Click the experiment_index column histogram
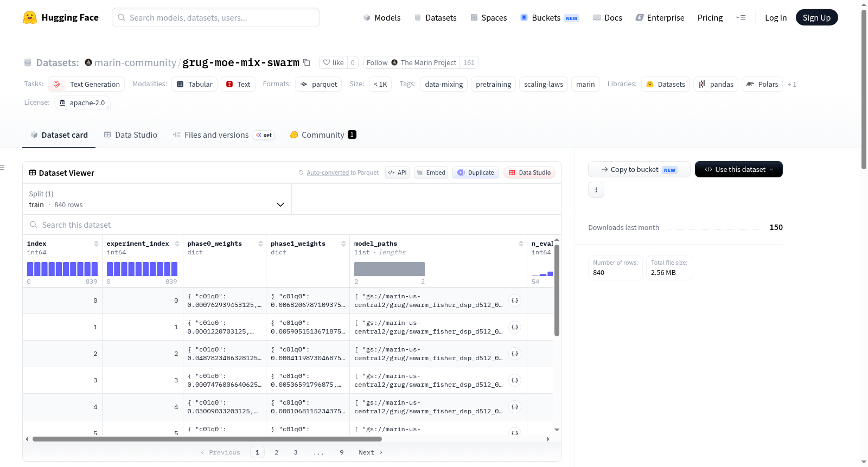The width and height of the screenshot is (868, 467). click(x=142, y=269)
